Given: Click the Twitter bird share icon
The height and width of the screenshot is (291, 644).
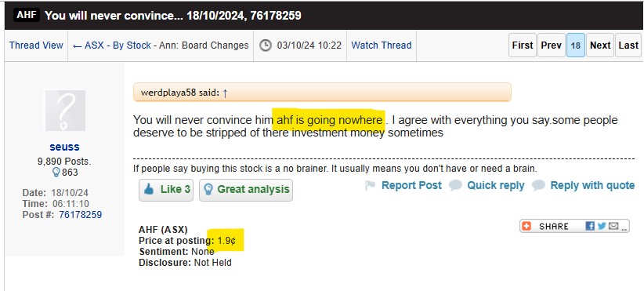Looking at the screenshot, I should pyautogui.click(x=602, y=226).
